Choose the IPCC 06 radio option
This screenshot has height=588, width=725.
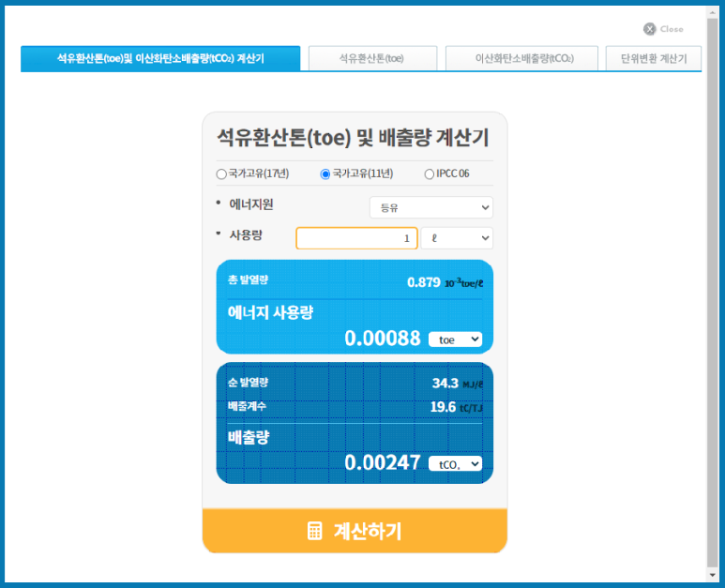click(430, 173)
